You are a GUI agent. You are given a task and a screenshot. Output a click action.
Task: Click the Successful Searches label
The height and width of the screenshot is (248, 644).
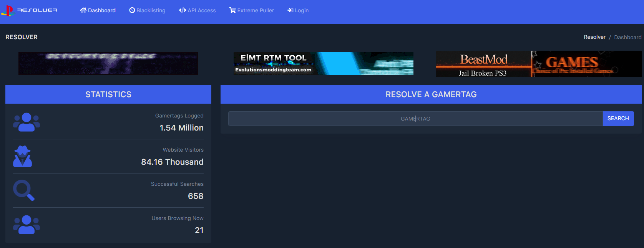click(x=178, y=184)
